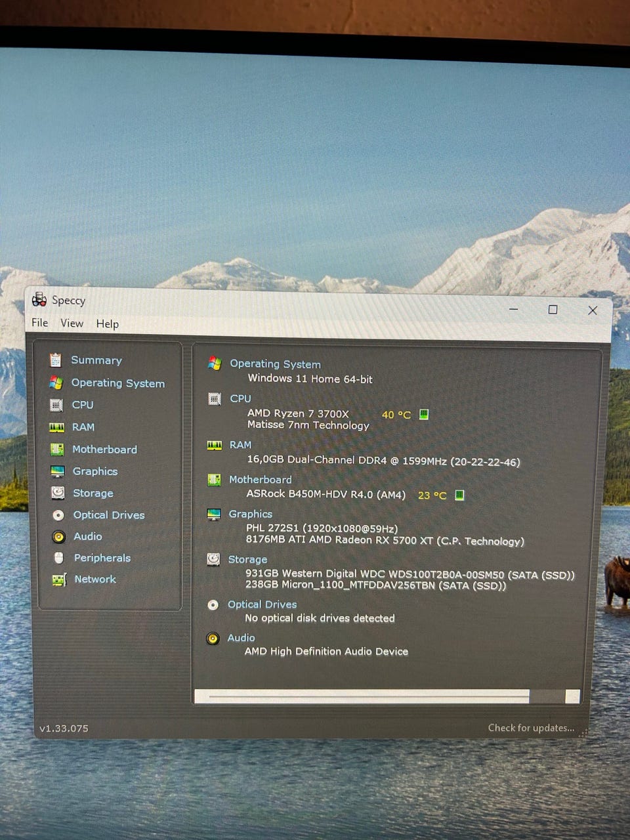630x840 pixels.
Task: Click Windows flag icon beside Operating System heading
Action: [215, 363]
